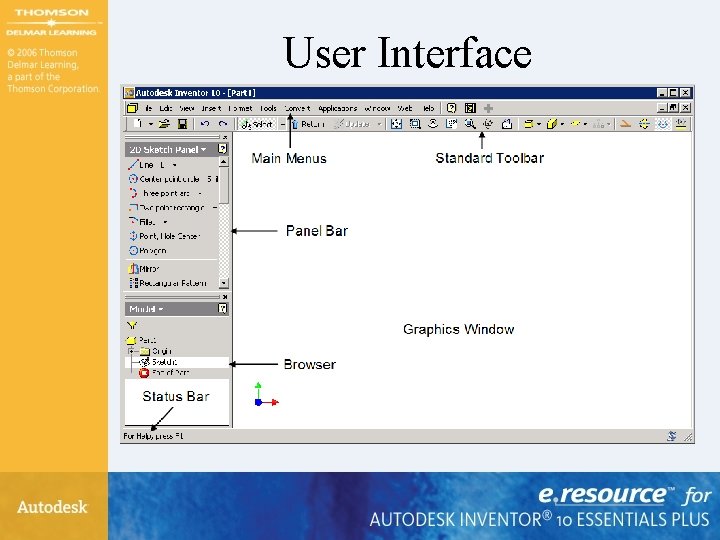Close the panel bar with its x
The width and height of the screenshot is (720, 540).
225,137
